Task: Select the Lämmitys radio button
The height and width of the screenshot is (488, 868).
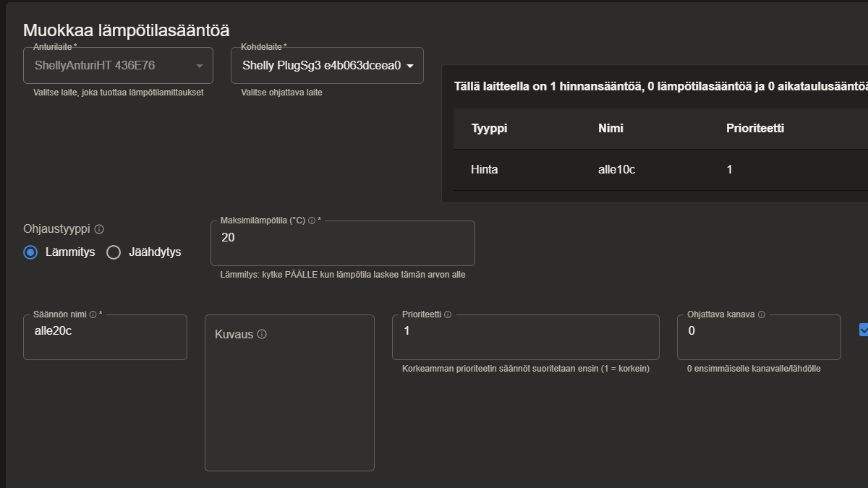Action: click(x=30, y=252)
